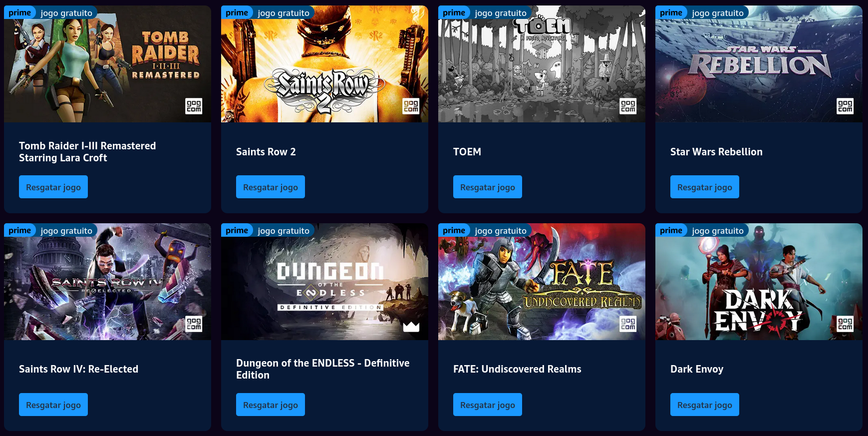
Task: Click the GOG.com icon on Star Wars Rebellion card
Action: pyautogui.click(x=845, y=106)
